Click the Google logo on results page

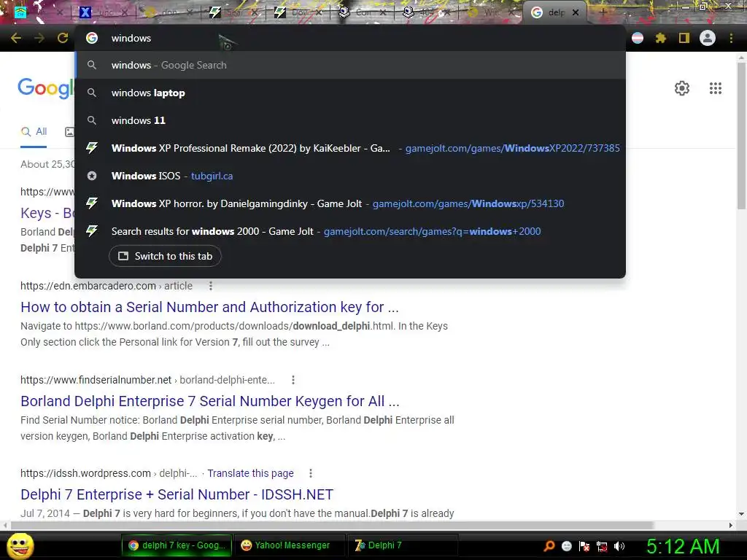pos(46,88)
